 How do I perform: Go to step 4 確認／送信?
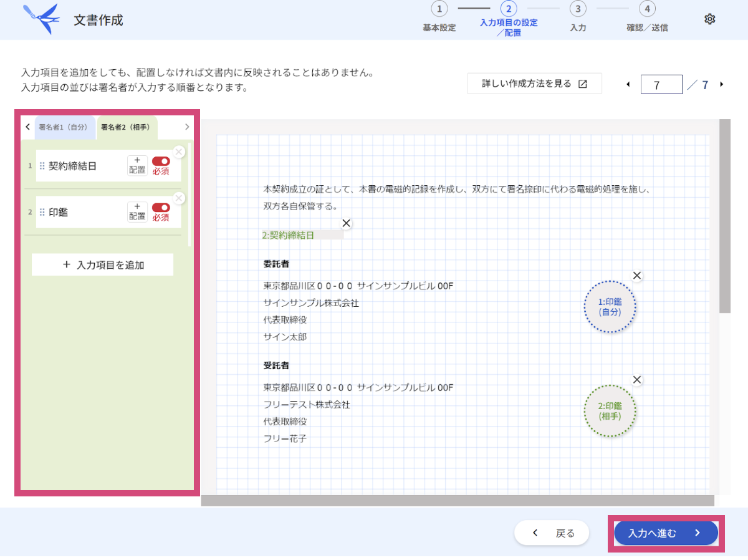pyautogui.click(x=647, y=17)
